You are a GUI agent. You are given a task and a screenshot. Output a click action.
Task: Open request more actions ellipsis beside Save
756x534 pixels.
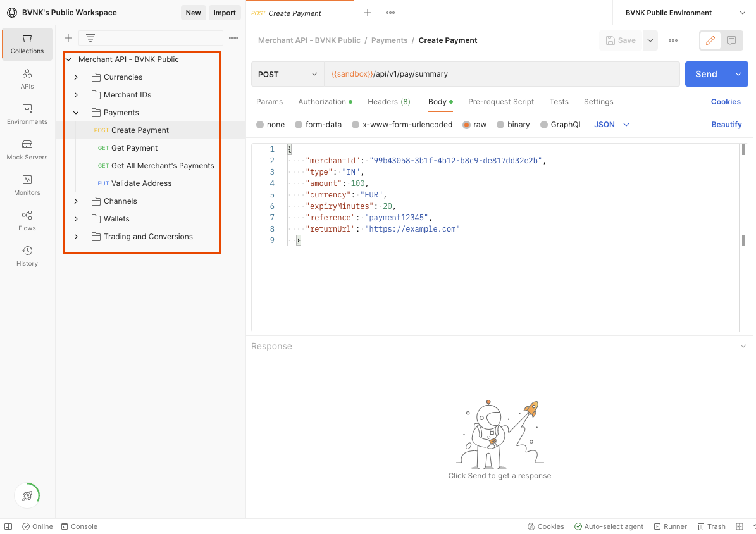tap(673, 40)
